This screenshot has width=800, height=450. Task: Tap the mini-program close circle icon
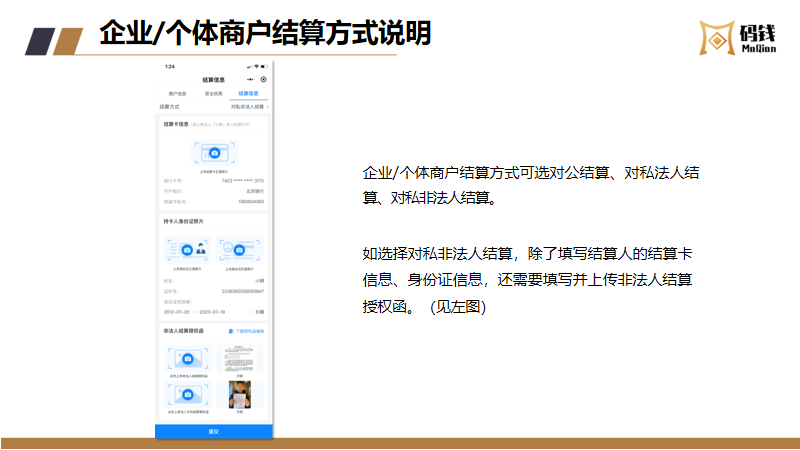click(x=264, y=79)
